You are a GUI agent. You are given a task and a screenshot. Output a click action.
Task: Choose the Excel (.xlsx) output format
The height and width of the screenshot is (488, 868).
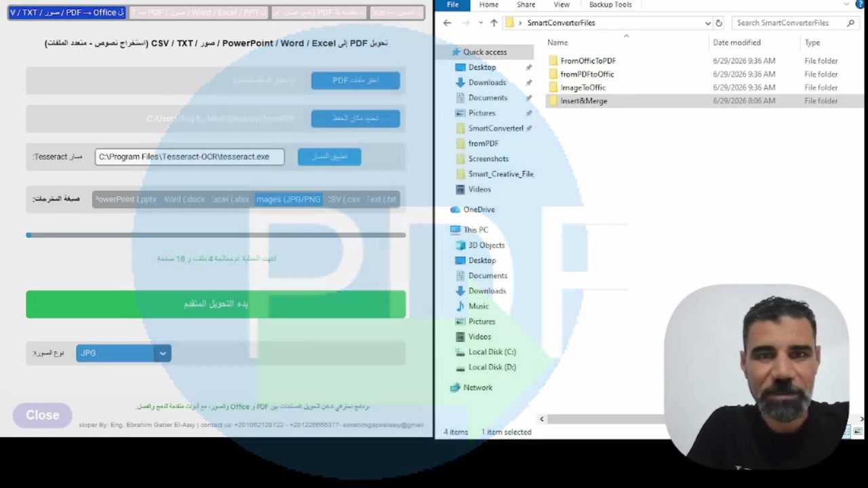231,199
